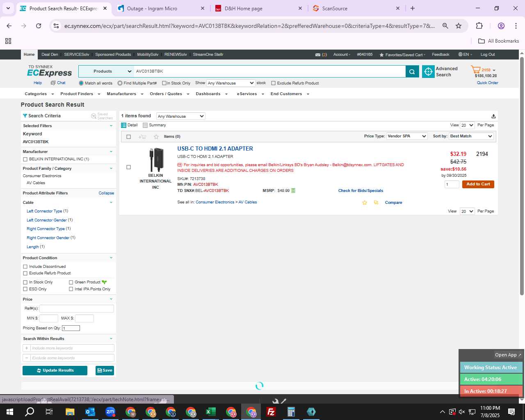Select Find Multiple Part# radio button
The width and height of the screenshot is (525, 420).
120,83
